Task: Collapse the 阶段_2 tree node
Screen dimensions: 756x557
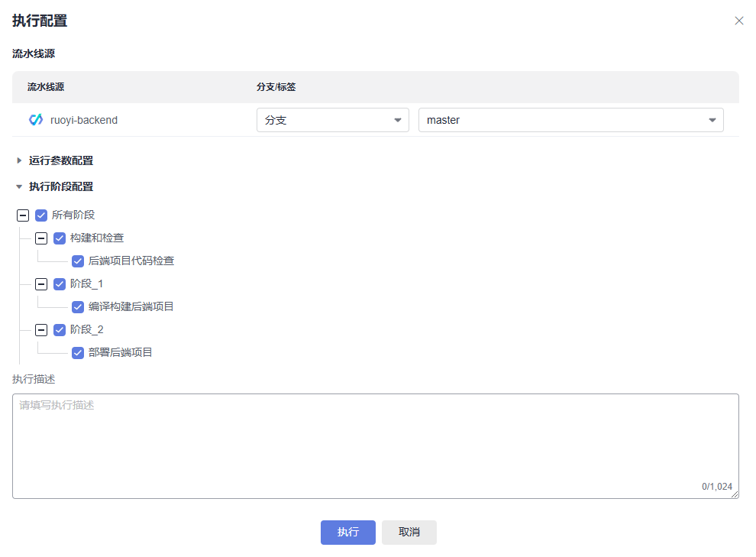Action: (41, 330)
